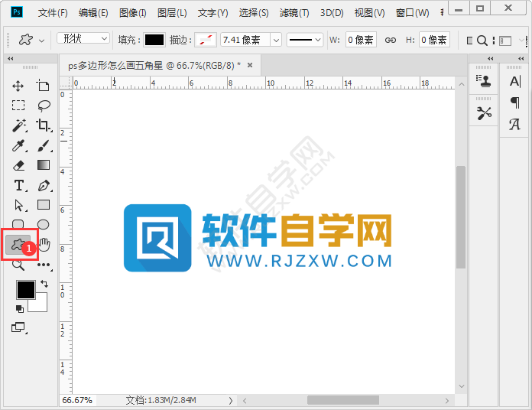Open the 选择(S) menu
This screenshot has height=410, width=532.
(x=254, y=13)
